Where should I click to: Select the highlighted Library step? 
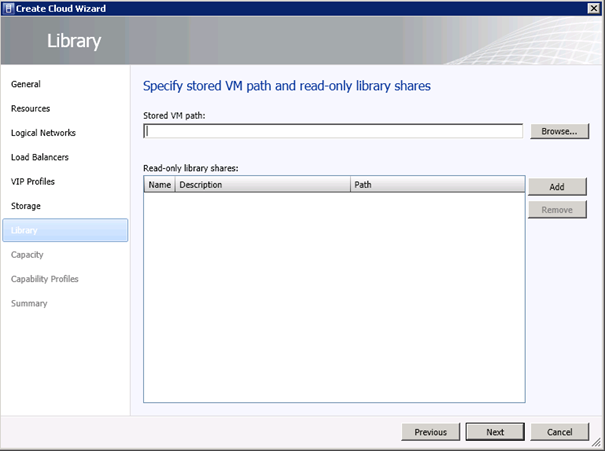(65, 230)
